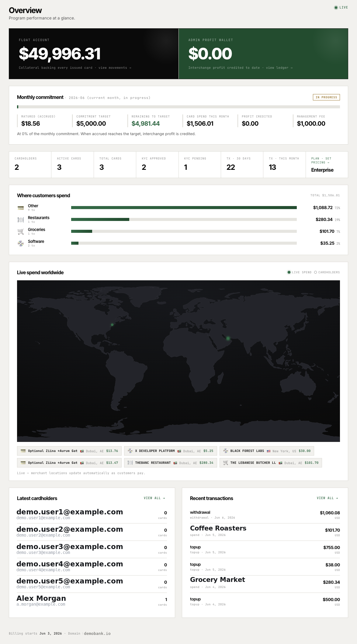Click the $18.56 matured accrued value
This screenshot has width=357, height=644.
[30, 124]
